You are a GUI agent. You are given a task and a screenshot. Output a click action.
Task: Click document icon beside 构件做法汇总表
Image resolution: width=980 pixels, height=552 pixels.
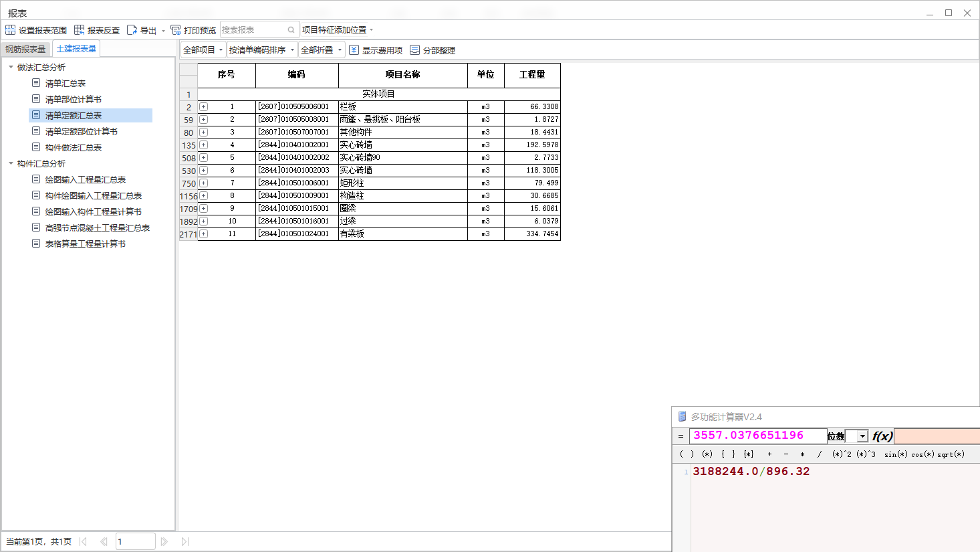(x=36, y=147)
